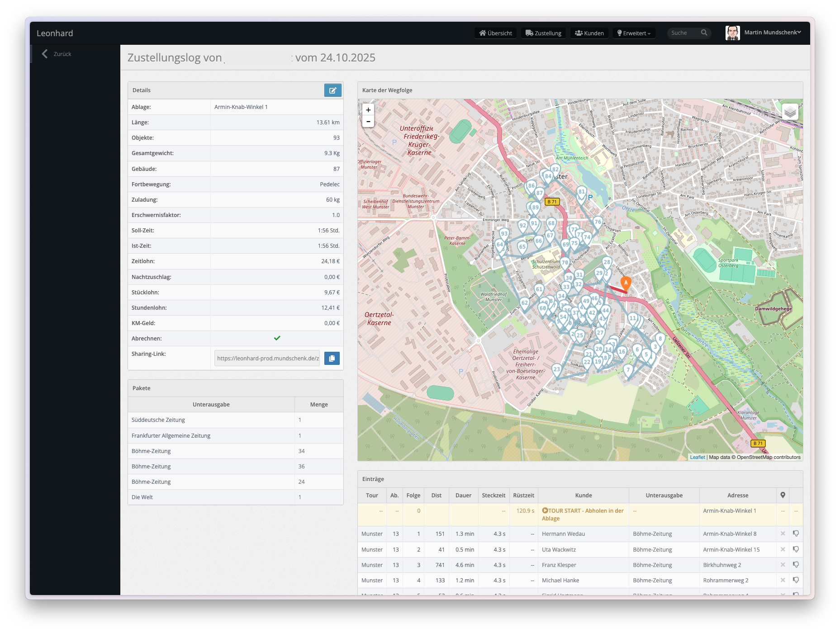Viewport: 840px width, 633px height.
Task: Click the search magnifier icon
Action: click(x=704, y=33)
